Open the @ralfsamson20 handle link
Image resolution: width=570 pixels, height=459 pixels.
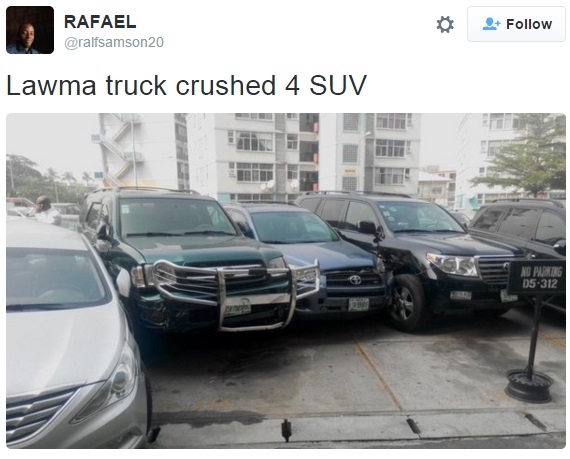tap(114, 42)
